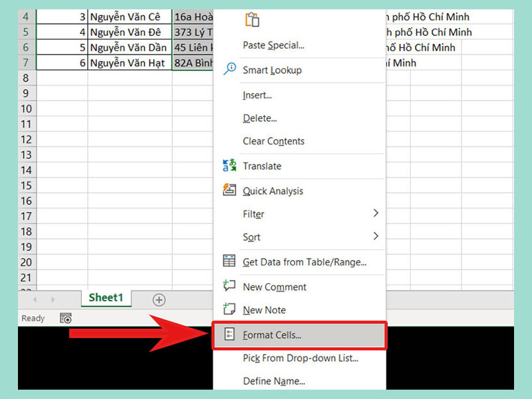
Task: Click the macro recording status bar icon
Action: pyautogui.click(x=66, y=319)
